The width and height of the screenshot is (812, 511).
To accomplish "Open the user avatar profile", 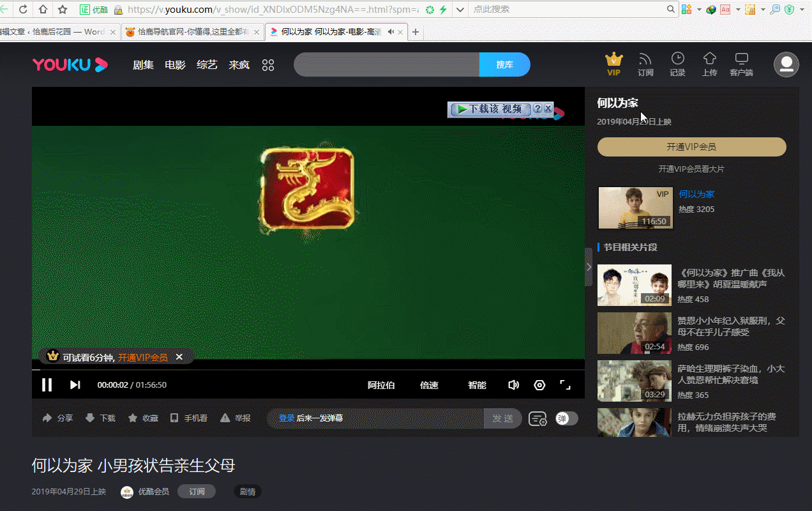I will click(786, 65).
